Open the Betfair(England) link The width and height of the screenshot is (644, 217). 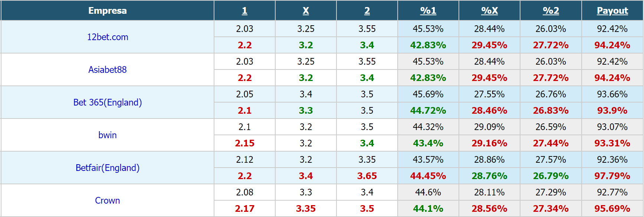(x=108, y=168)
